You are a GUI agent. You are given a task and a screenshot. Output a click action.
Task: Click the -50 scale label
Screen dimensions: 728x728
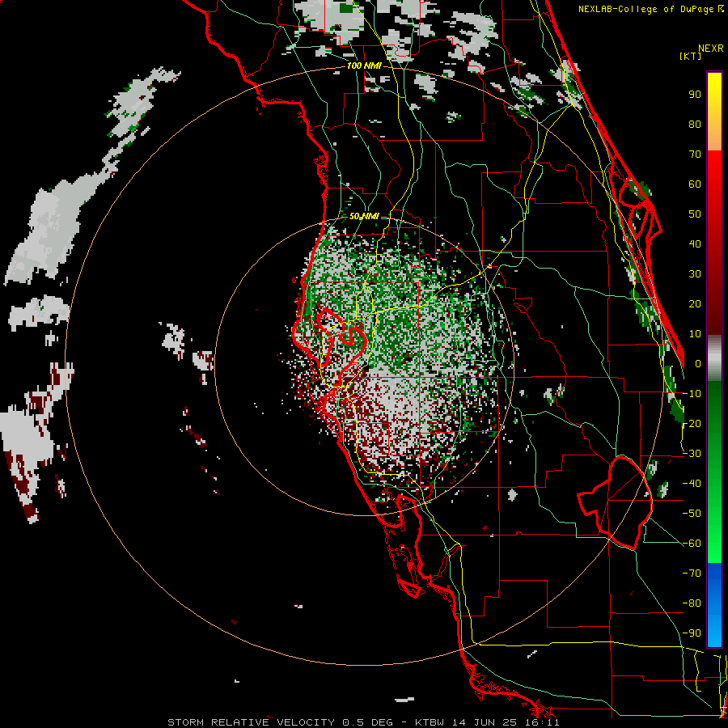tap(692, 514)
